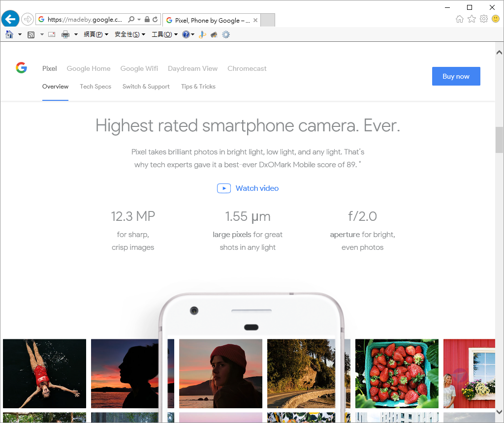
Task: Select Pixel in product navigation
Action: (x=50, y=68)
